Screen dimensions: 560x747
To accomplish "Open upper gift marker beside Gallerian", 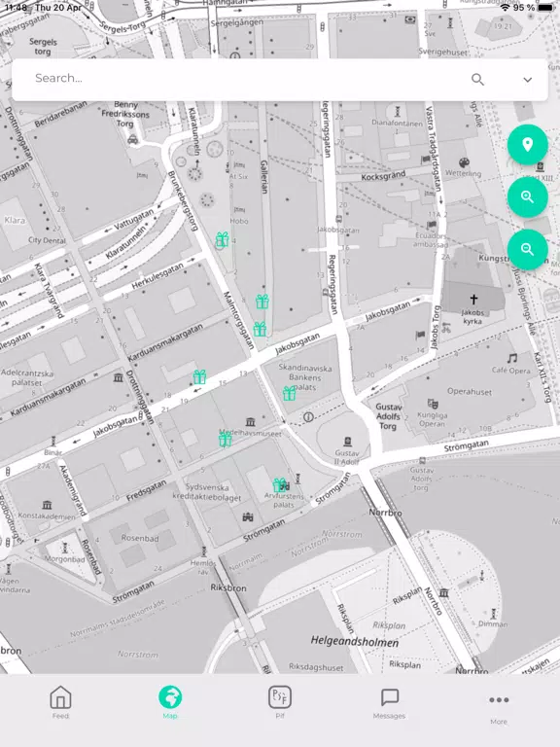I will 262,302.
